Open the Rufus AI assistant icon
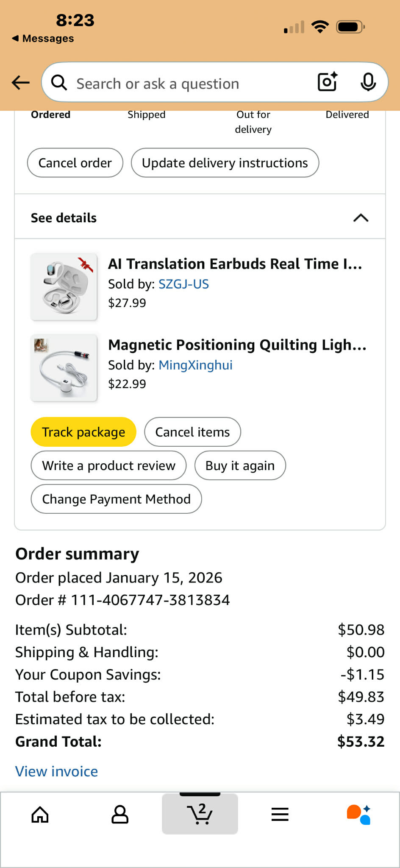 click(359, 814)
